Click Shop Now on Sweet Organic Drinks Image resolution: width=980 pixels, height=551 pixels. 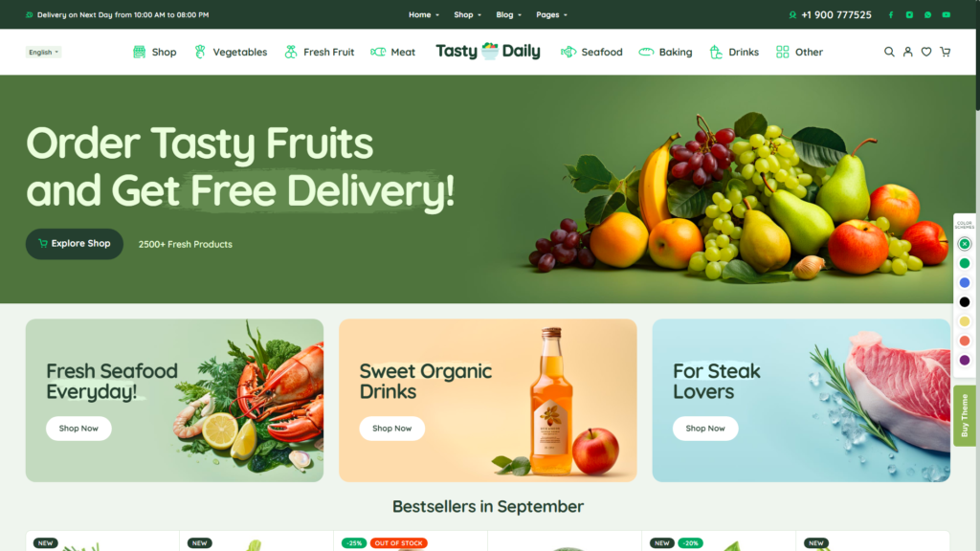391,429
